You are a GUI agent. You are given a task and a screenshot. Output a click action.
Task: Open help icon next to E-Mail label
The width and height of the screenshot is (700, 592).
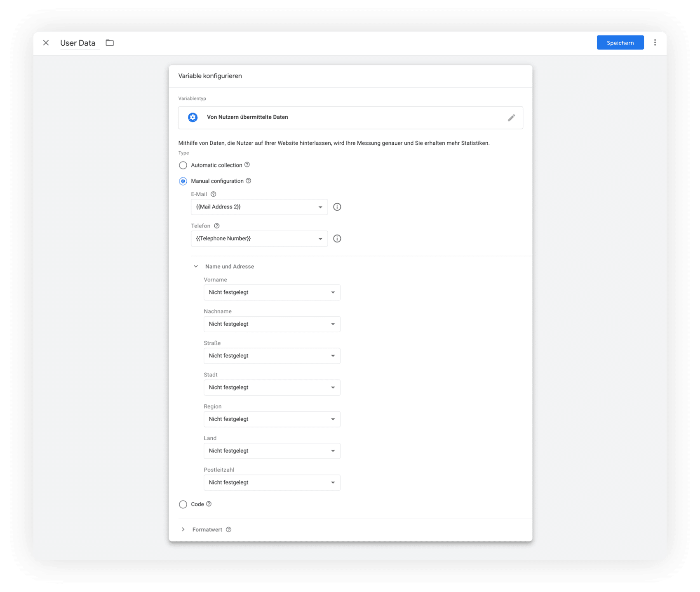coord(213,194)
